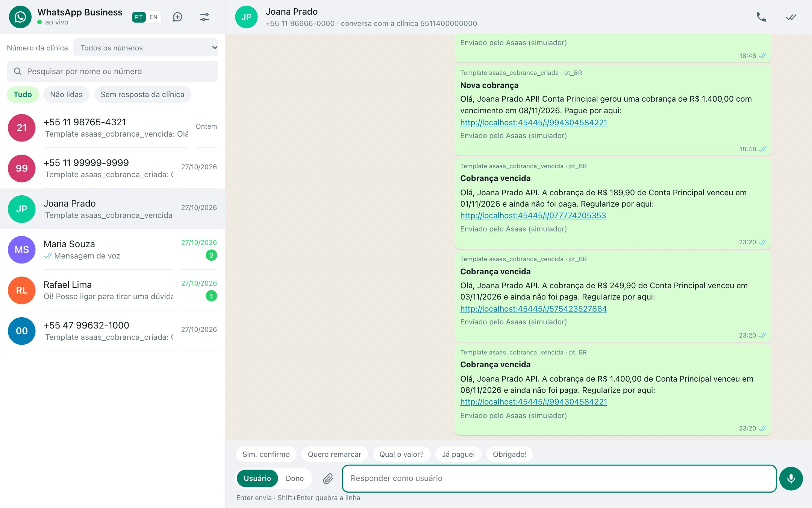
Task: Click the blue 00 avatar in the contact list
Action: click(x=22, y=331)
